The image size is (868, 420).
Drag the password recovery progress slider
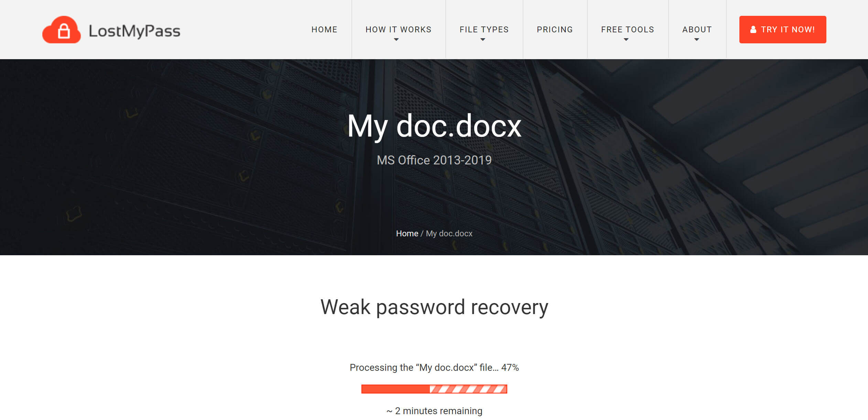pyautogui.click(x=433, y=389)
